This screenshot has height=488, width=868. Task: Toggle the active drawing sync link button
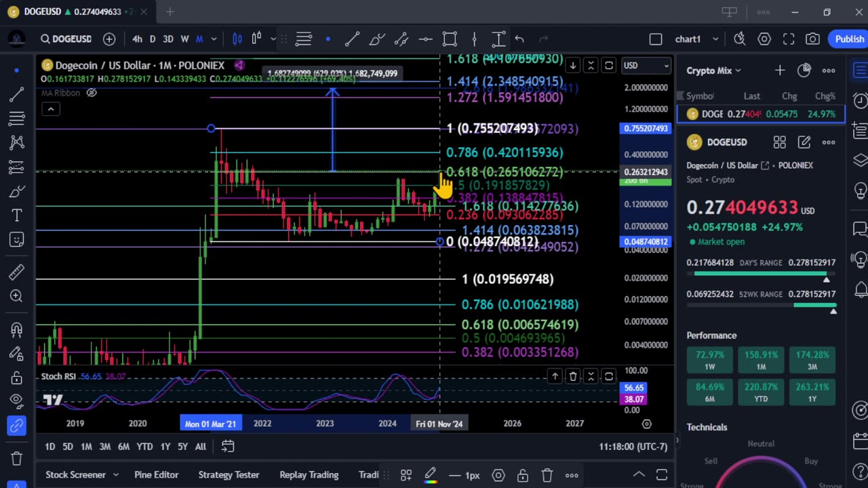(x=16, y=426)
